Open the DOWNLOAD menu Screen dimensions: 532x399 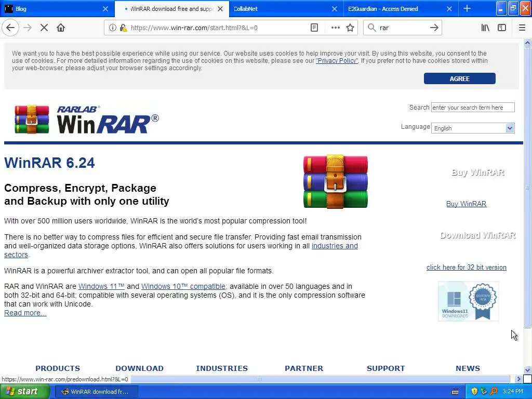coord(139,368)
